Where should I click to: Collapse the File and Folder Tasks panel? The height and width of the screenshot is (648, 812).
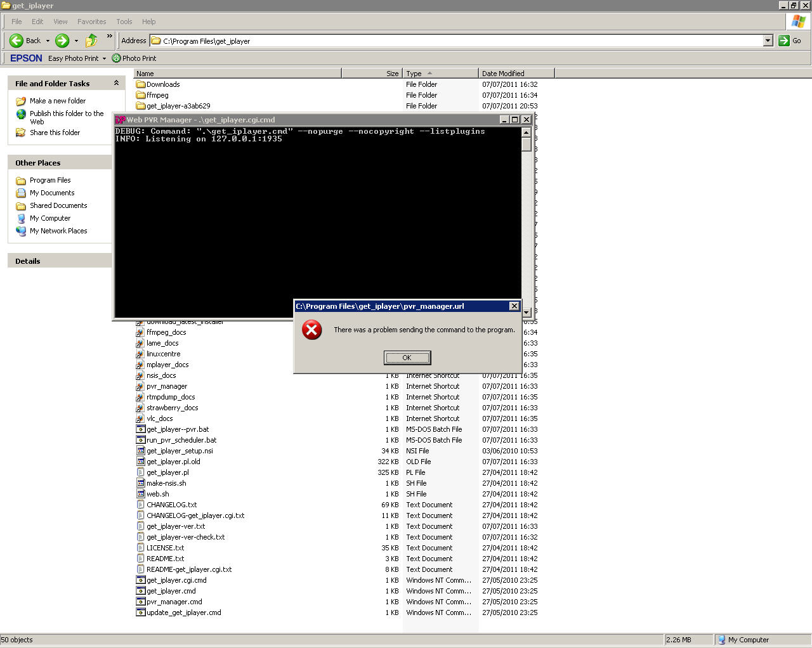116,83
